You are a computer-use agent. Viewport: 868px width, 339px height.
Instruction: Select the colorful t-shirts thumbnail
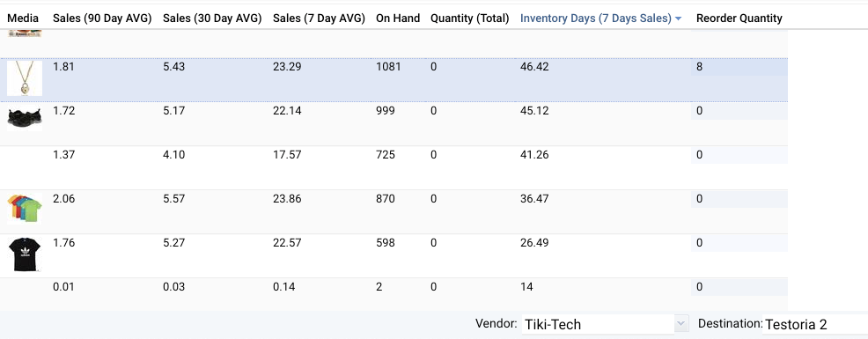pyautogui.click(x=25, y=208)
